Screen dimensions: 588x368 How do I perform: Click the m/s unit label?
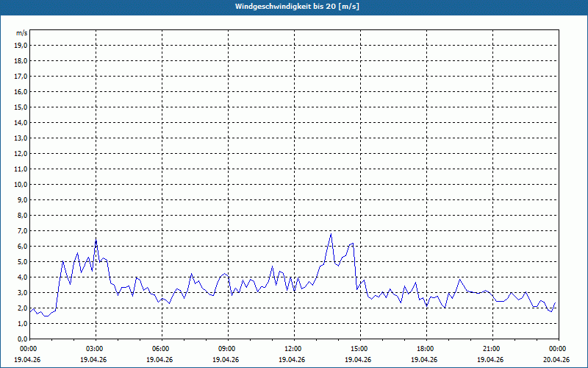coord(21,33)
